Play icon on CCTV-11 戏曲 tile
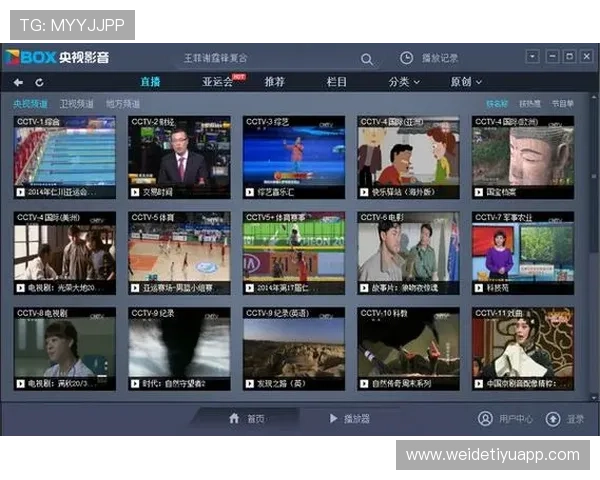600x480 pixels. click(478, 384)
